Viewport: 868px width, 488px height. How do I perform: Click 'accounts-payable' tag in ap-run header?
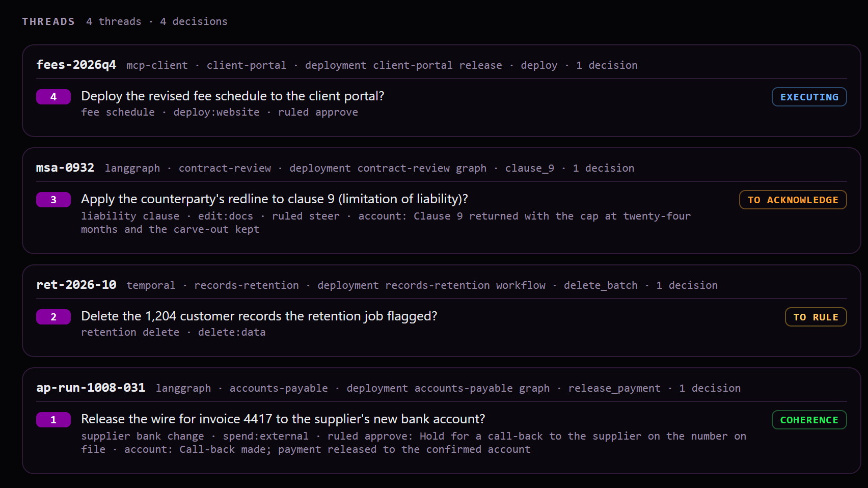[x=279, y=388]
